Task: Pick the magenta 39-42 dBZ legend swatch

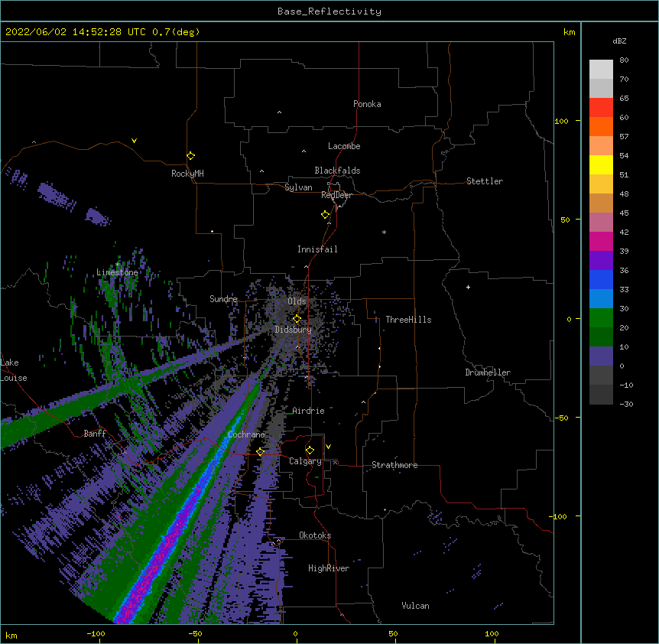Action: click(x=601, y=241)
